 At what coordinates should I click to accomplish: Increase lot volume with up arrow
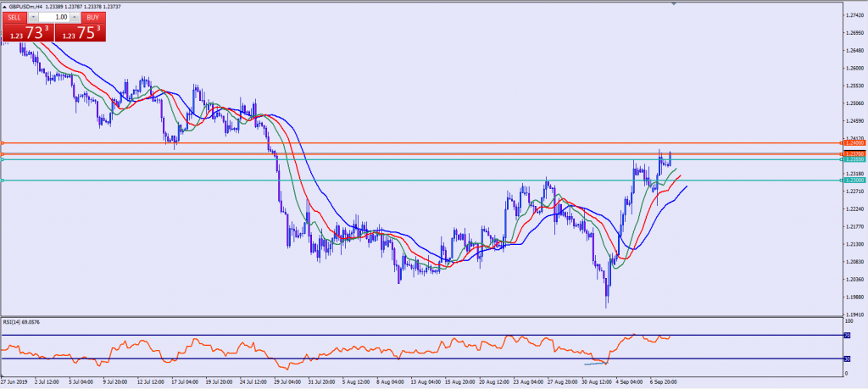[75, 17]
